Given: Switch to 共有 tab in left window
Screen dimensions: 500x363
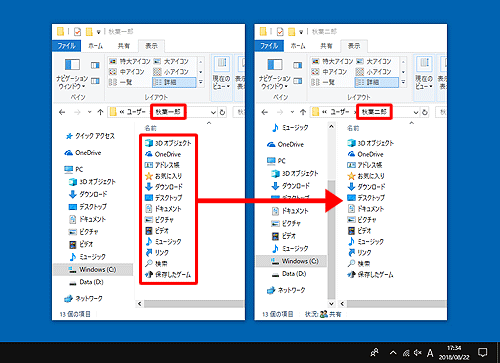Looking at the screenshot, I should click(x=124, y=46).
